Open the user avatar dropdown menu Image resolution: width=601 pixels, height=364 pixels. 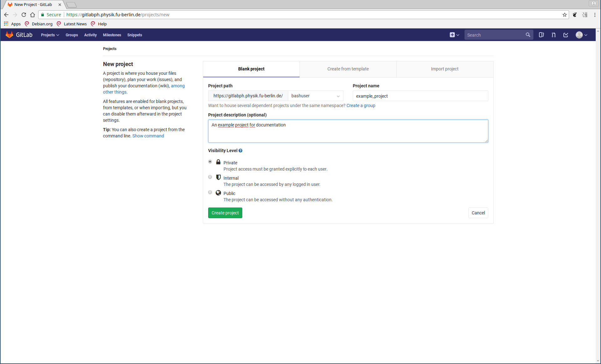581,35
